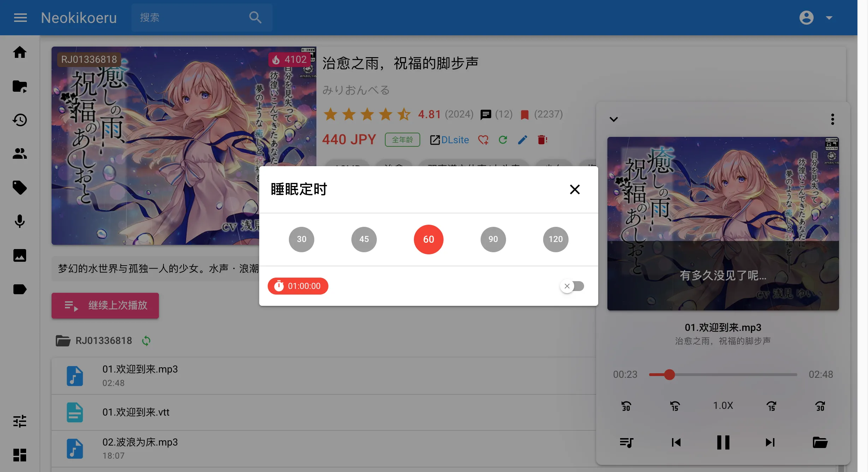Forward 15 seconds
Viewport: 868px width, 472px height.
(x=772, y=406)
